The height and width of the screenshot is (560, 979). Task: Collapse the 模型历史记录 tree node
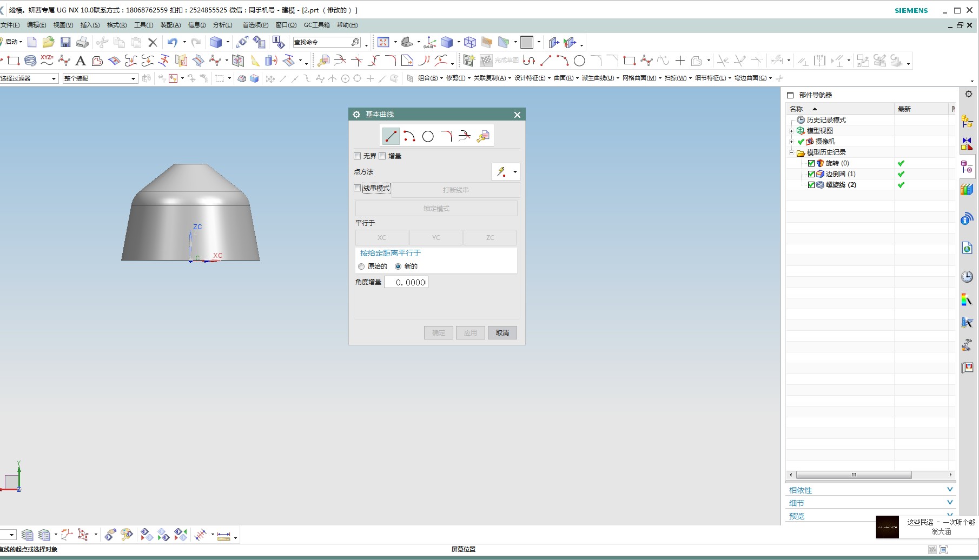coord(791,152)
